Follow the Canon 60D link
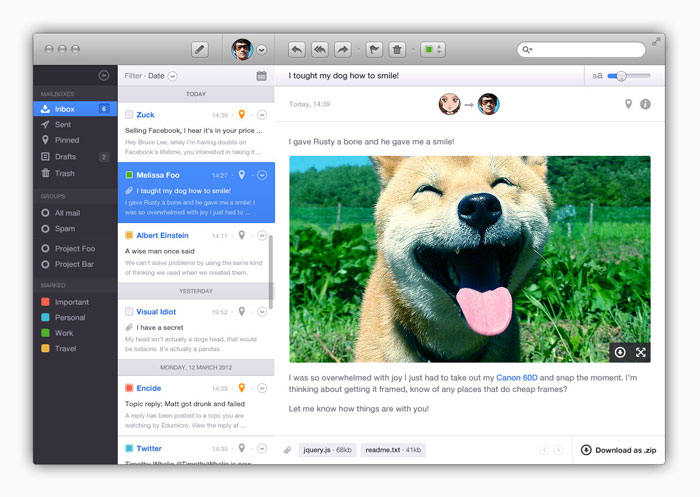The image size is (700, 497). click(x=517, y=378)
